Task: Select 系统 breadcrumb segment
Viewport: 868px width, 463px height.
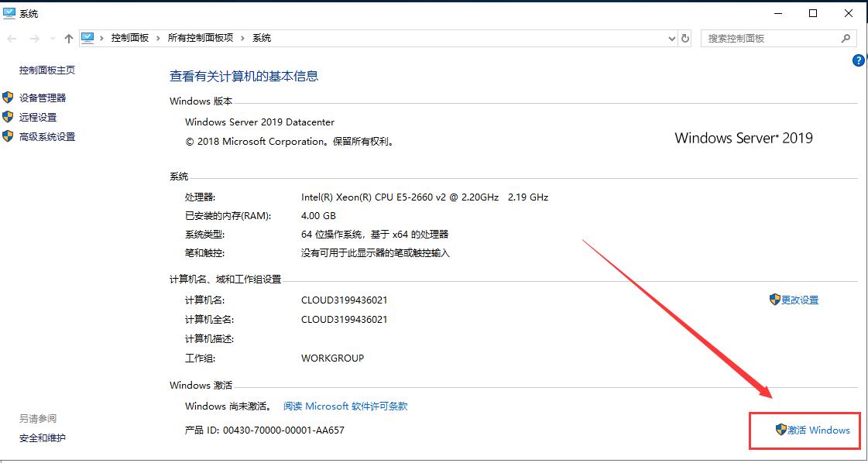Action: pos(262,38)
